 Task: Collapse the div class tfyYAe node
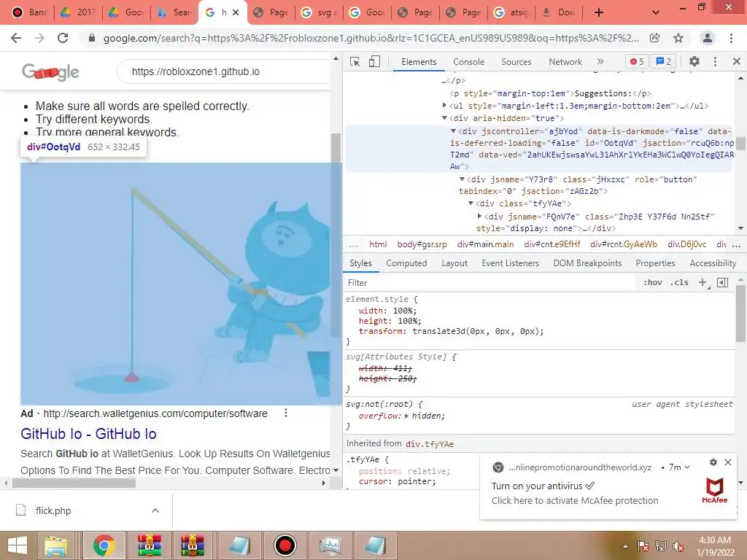pos(471,203)
